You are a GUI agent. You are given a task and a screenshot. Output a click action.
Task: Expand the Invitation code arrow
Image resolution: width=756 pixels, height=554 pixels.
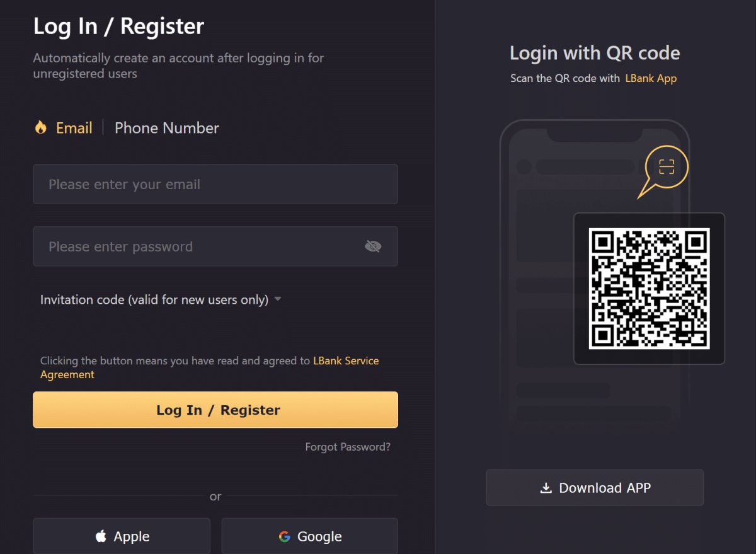(x=278, y=299)
